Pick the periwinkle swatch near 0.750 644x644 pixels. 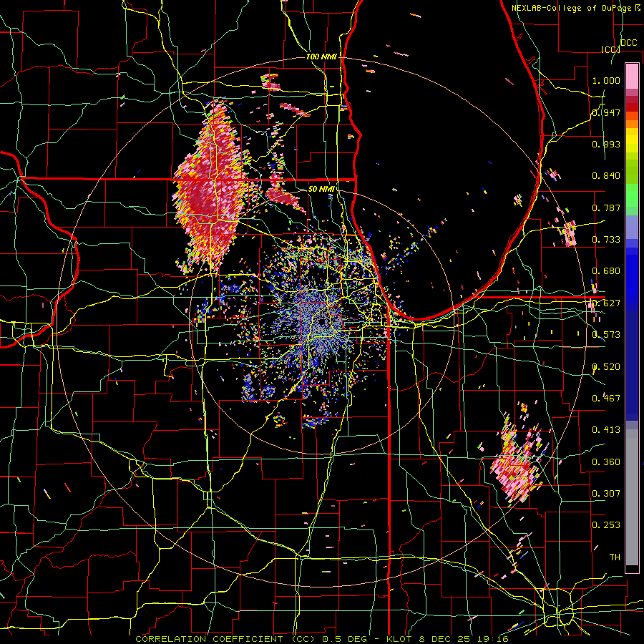[x=632, y=227]
